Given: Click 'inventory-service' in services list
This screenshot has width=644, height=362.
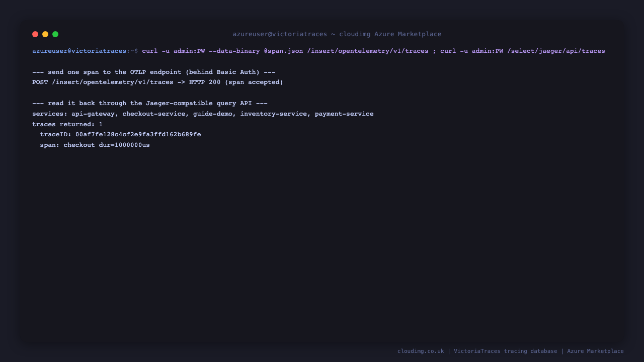Looking at the screenshot, I should pyautogui.click(x=274, y=114).
